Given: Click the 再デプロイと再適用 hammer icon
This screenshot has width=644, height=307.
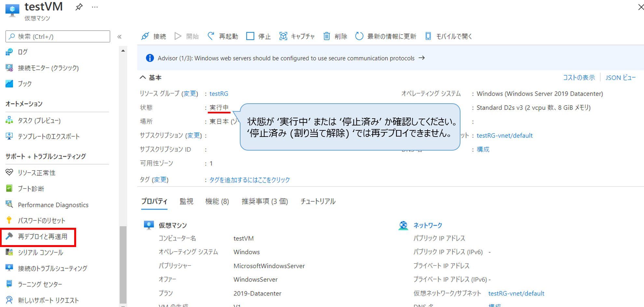Looking at the screenshot, I should 9,236.
